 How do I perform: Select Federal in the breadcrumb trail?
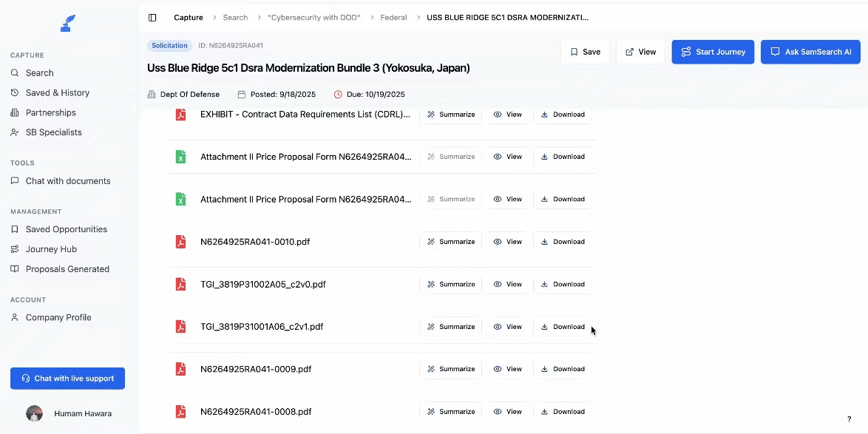[x=393, y=17]
